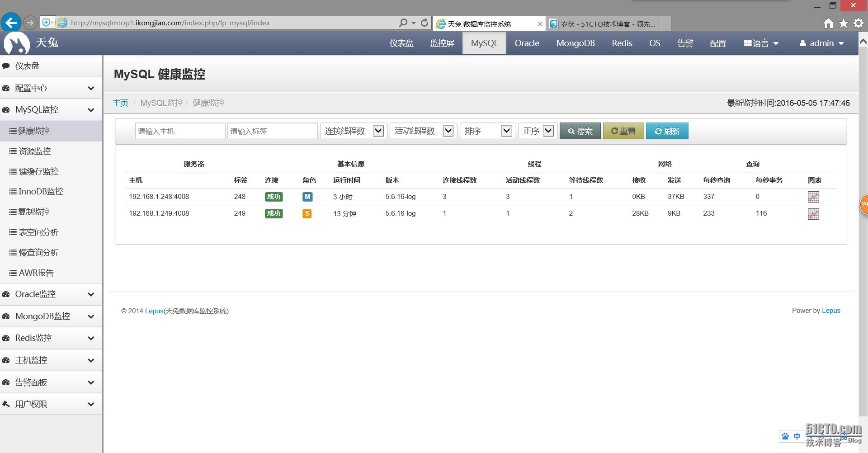Click the browser back arrow button
Viewport: 868px width, 453px height.
11,22
